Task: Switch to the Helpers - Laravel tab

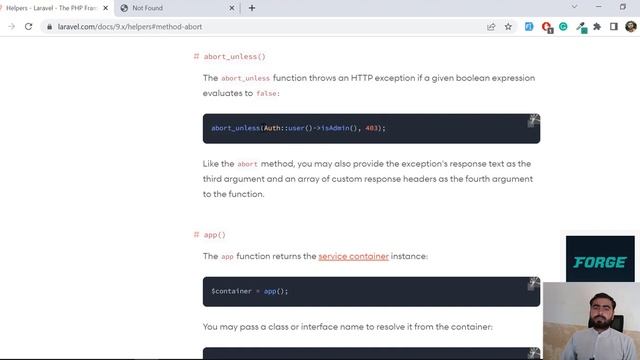Action: pyautogui.click(x=51, y=8)
